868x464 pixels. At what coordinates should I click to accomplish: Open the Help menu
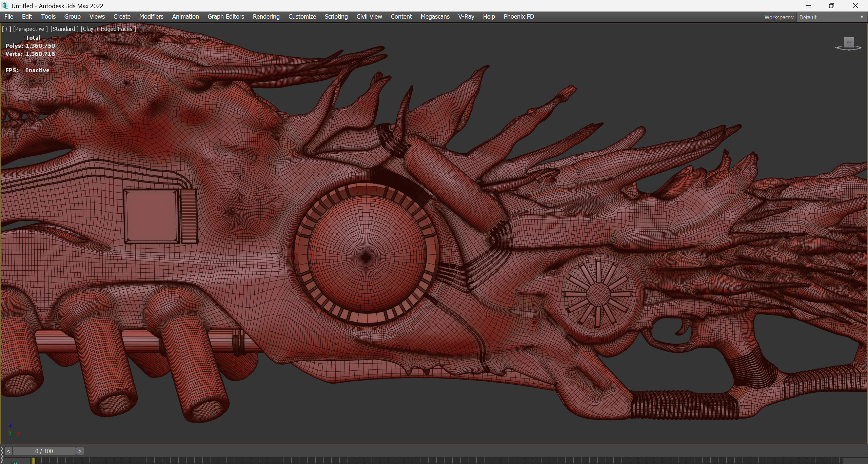(489, 17)
